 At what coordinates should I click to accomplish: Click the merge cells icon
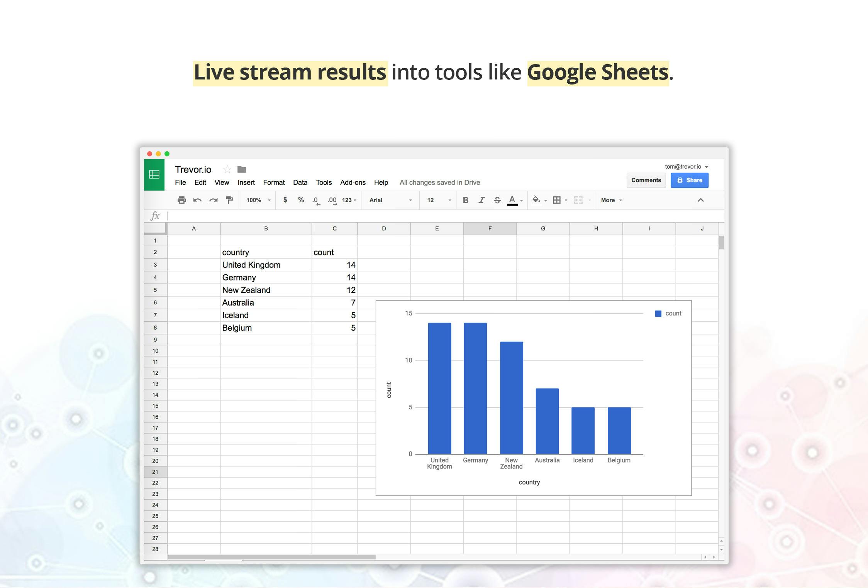tap(578, 200)
